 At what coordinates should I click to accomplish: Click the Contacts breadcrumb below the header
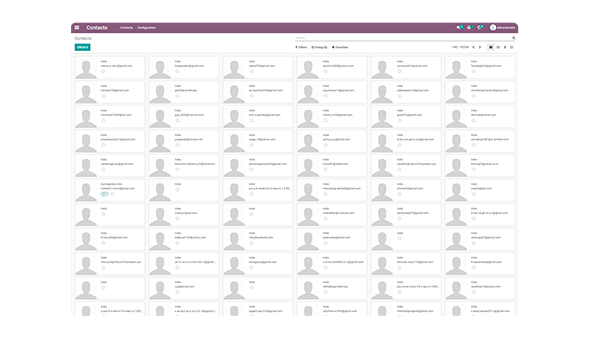click(83, 38)
